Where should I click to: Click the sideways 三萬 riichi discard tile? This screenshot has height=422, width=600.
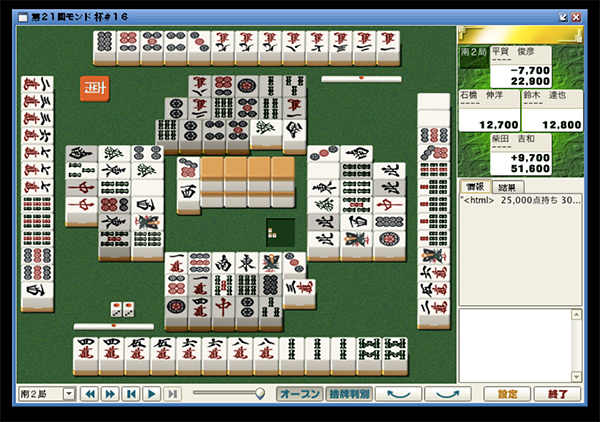300,292
